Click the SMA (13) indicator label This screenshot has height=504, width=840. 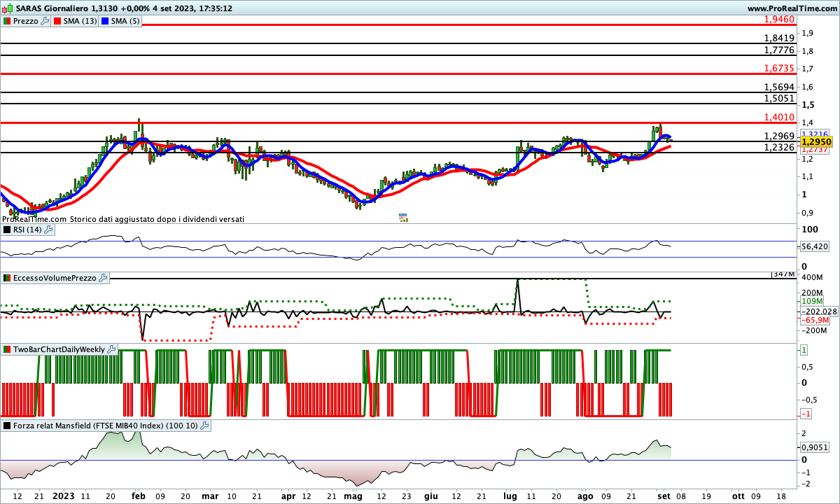tap(80, 21)
